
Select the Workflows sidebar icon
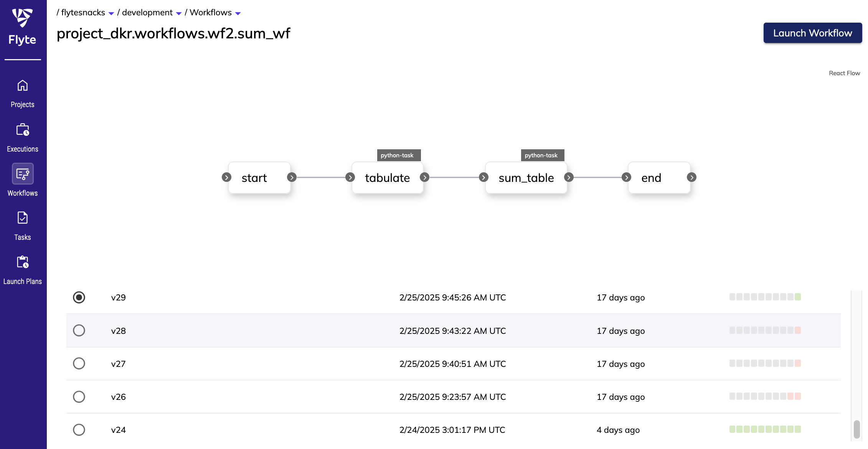pos(23,174)
